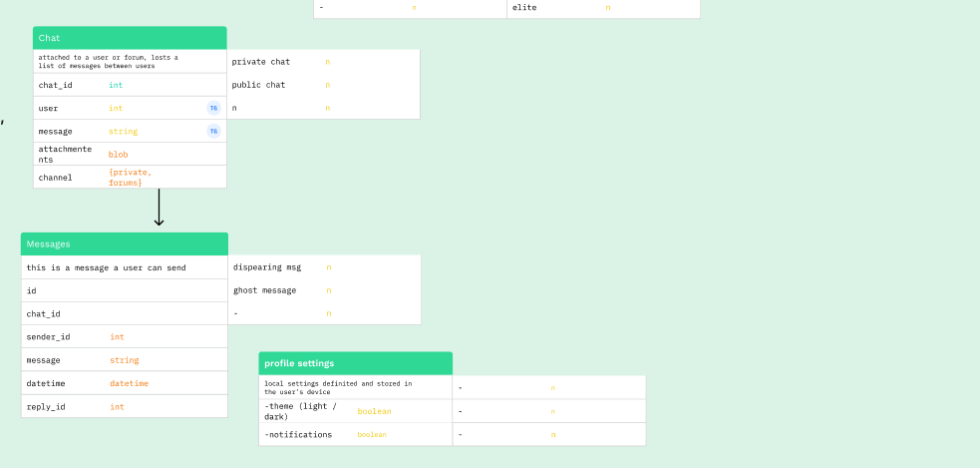Viewport: 980px width, 468px height.
Task: Click 'local settings definited and stored' description
Action: coord(338,388)
